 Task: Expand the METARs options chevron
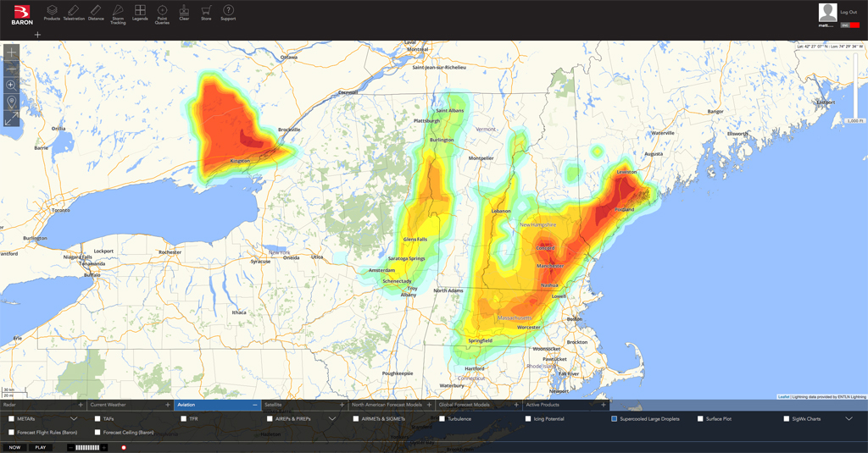(74, 418)
